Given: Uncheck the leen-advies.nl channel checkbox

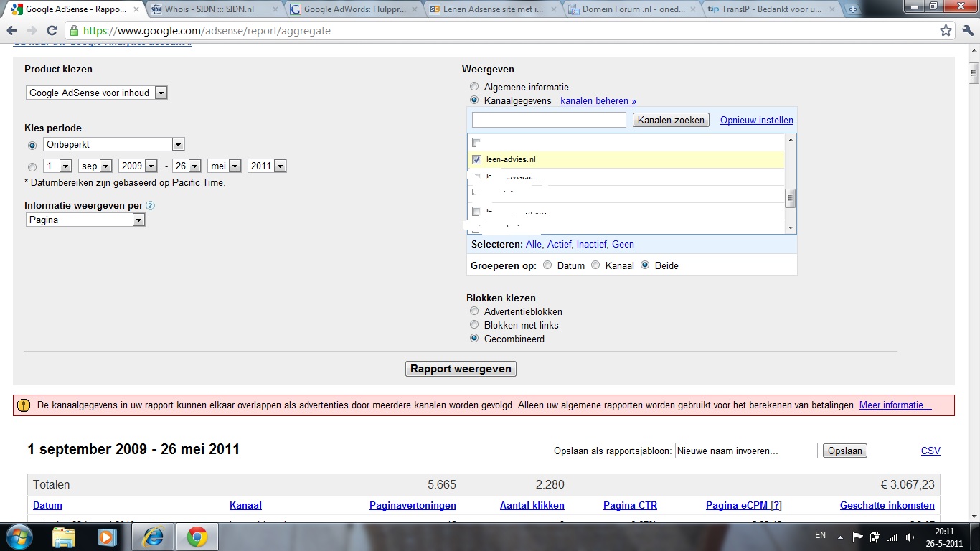Looking at the screenshot, I should pos(477,159).
